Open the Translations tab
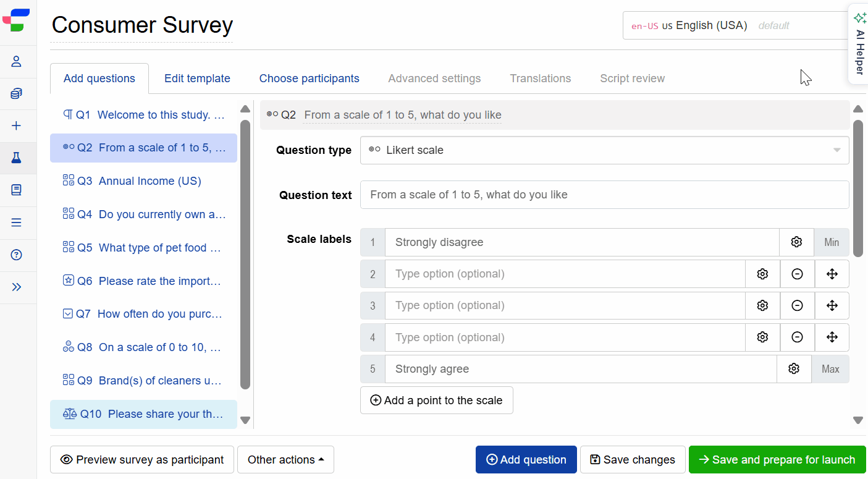Image resolution: width=868 pixels, height=479 pixels. 541,78
